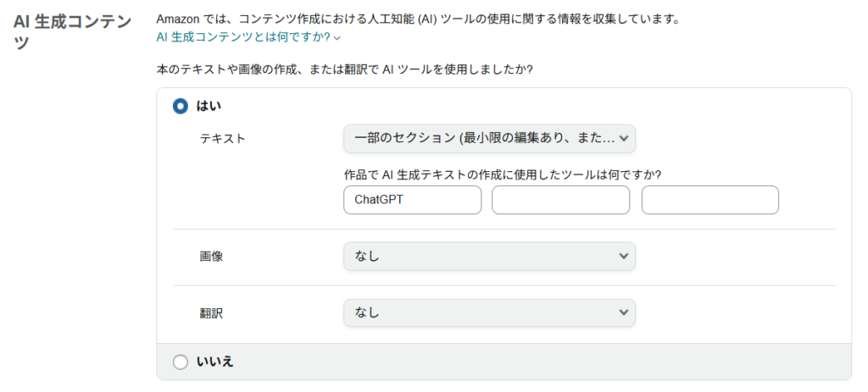
Task: Click the 翻訳 row label
Action: (211, 312)
